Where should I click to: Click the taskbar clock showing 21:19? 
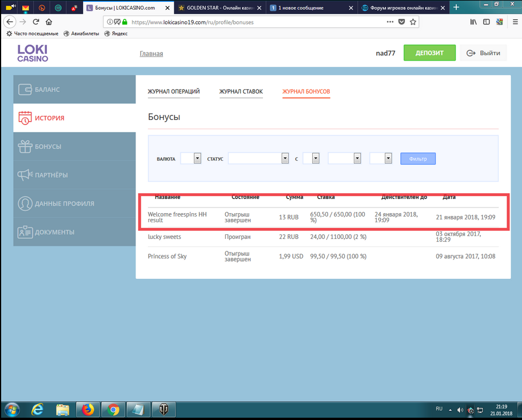pos(501,410)
